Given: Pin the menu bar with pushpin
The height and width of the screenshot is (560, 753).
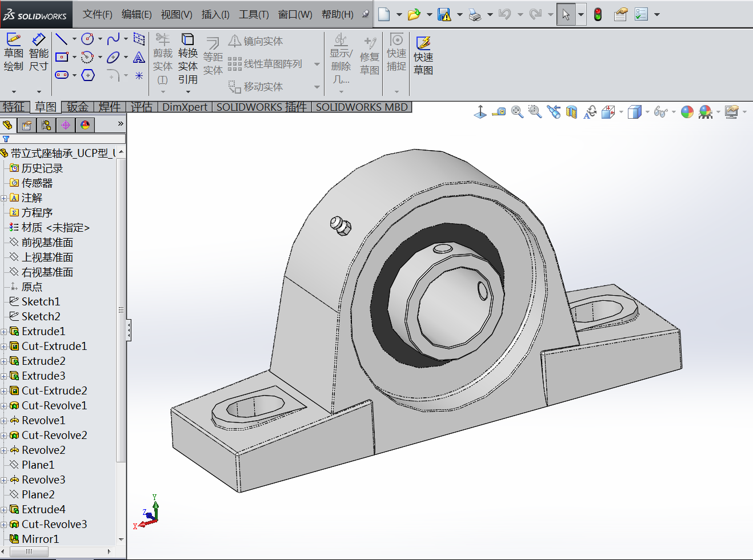Looking at the screenshot, I should [x=366, y=14].
